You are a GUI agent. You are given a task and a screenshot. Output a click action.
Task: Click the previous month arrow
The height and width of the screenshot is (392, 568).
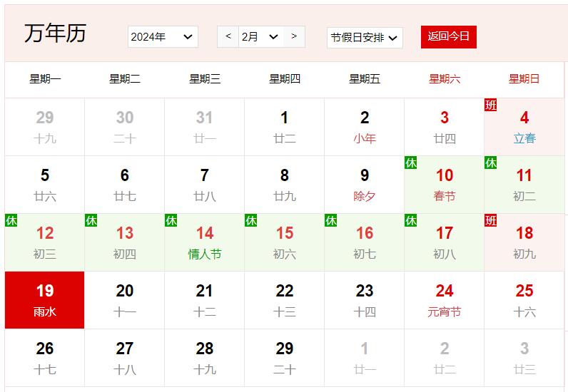click(x=228, y=36)
